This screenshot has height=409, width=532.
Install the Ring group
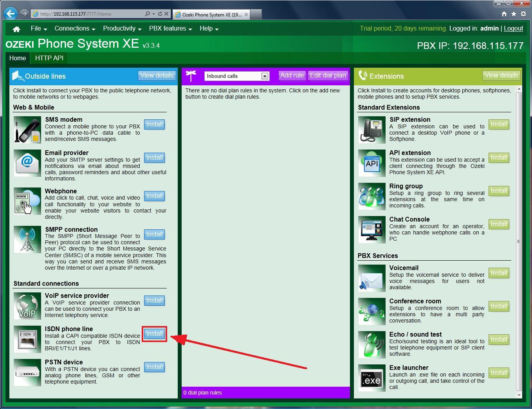[x=499, y=191]
